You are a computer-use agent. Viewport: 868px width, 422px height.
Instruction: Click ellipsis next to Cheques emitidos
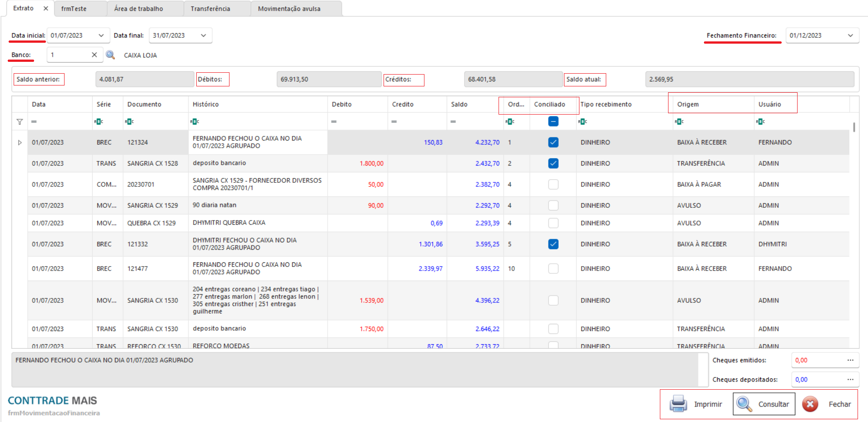[850, 360]
